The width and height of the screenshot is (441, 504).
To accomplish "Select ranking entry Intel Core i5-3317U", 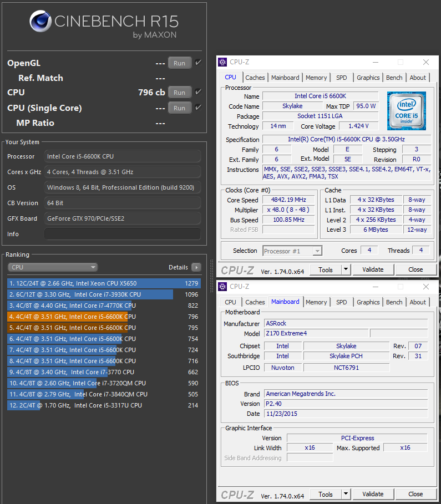I will [104, 405].
